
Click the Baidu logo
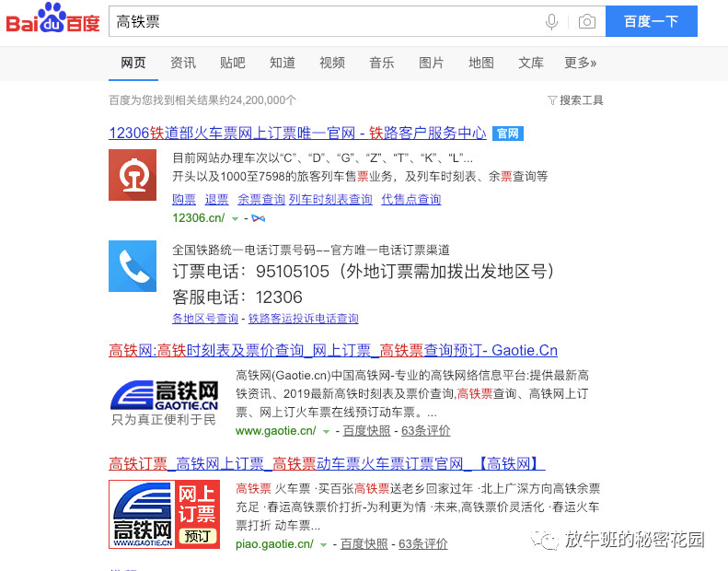pos(53,18)
